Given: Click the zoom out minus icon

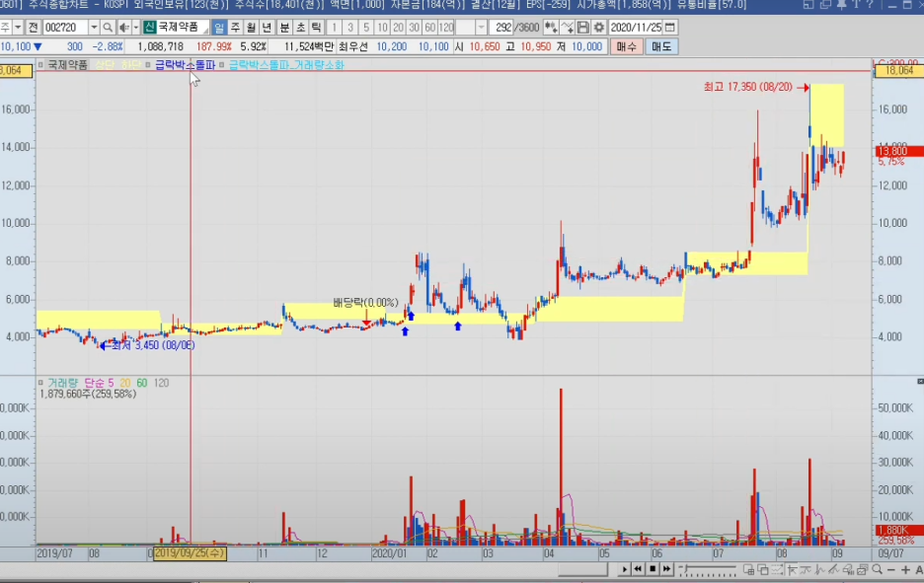Looking at the screenshot, I should [x=890, y=570].
